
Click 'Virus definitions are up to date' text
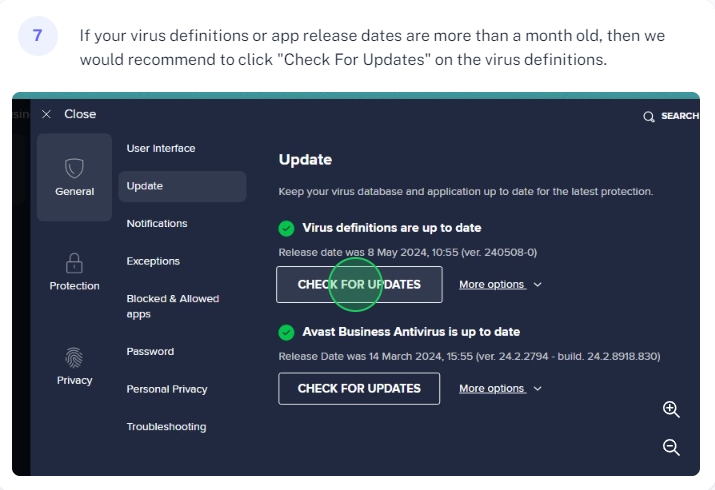pos(392,228)
